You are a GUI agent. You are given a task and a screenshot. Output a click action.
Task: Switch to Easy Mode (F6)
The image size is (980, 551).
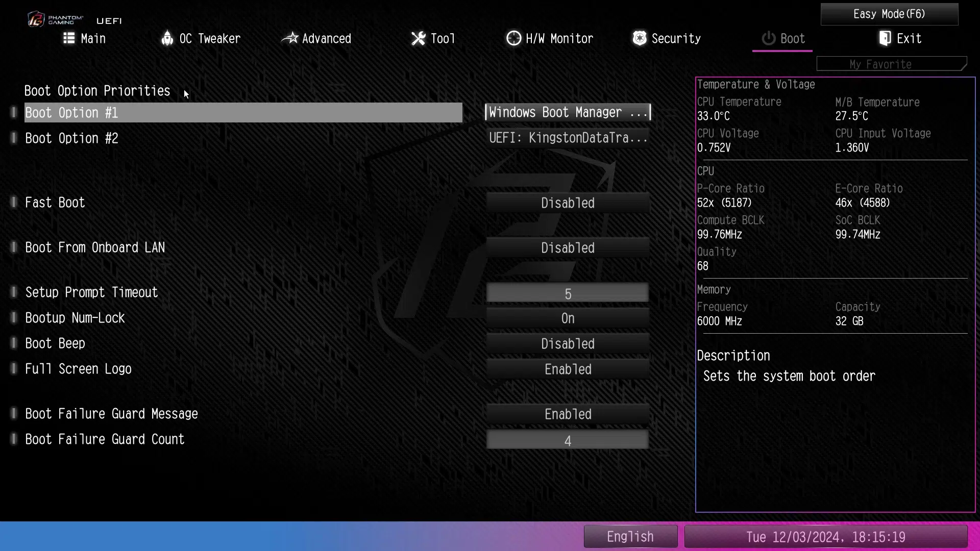(889, 14)
